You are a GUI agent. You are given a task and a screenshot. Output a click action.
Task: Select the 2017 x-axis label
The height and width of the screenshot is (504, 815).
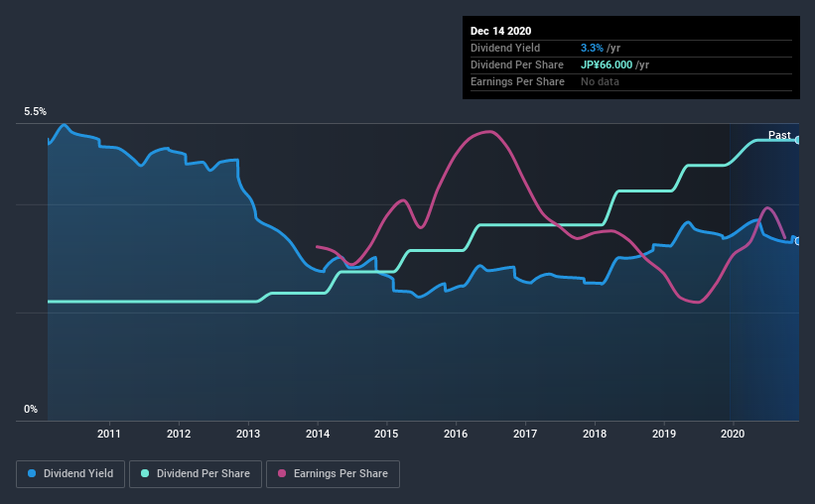coord(525,434)
